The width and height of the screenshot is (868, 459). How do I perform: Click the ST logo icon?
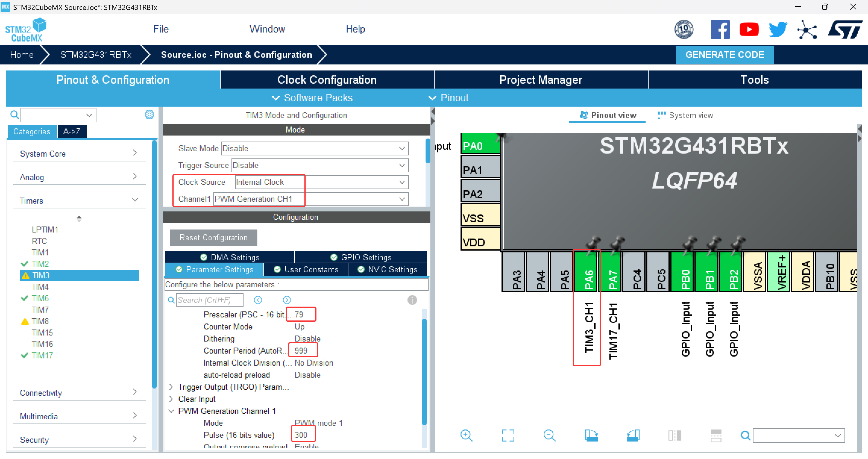pos(845,30)
